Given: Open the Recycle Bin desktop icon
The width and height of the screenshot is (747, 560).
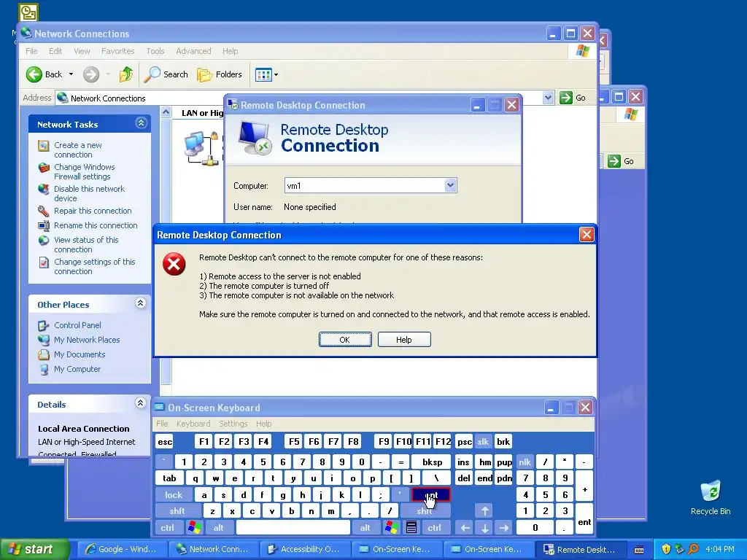Looking at the screenshot, I should pos(711,499).
